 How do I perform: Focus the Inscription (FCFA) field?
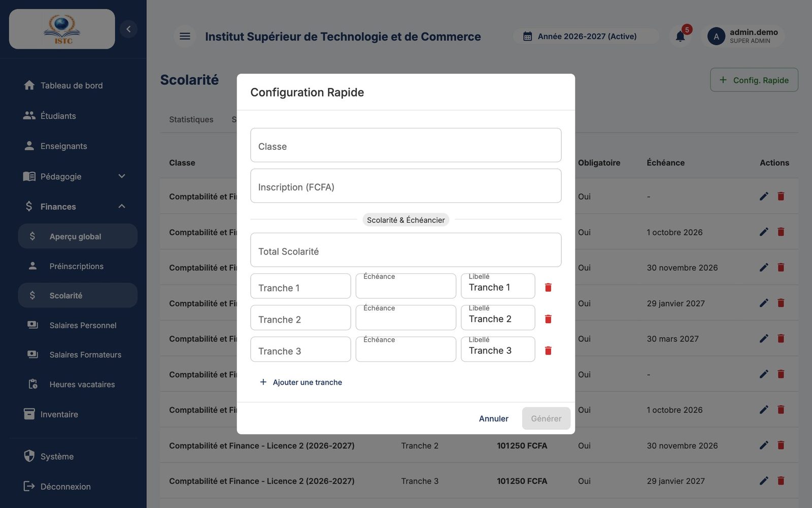[x=405, y=186]
